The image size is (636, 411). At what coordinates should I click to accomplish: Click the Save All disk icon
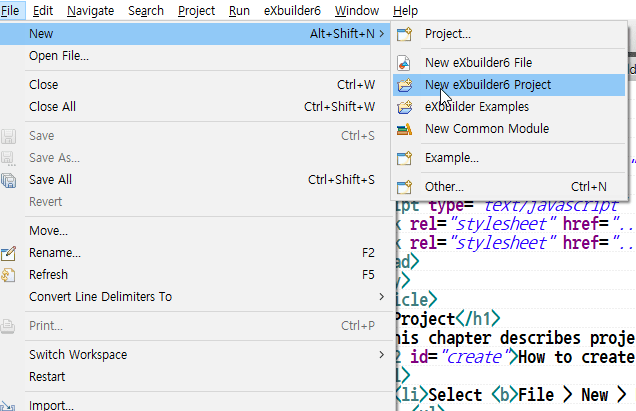pyautogui.click(x=10, y=180)
